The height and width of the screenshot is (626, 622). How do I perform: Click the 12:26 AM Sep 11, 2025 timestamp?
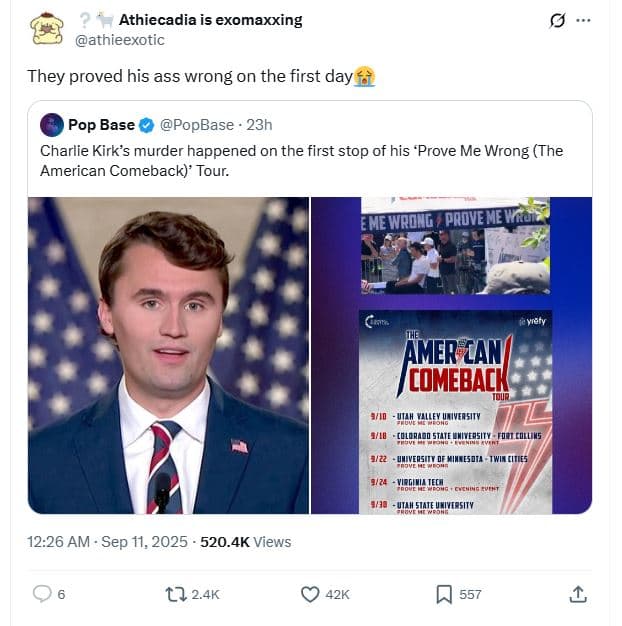click(107, 541)
